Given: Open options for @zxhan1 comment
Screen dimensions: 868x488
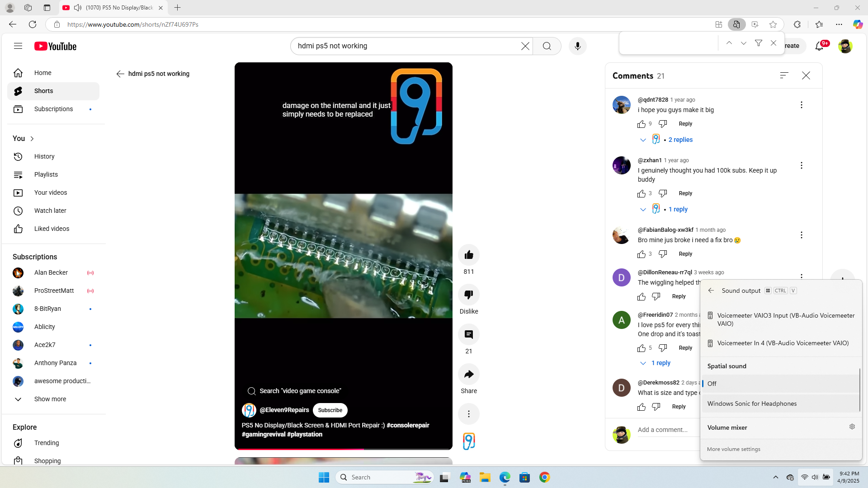Looking at the screenshot, I should point(802,165).
